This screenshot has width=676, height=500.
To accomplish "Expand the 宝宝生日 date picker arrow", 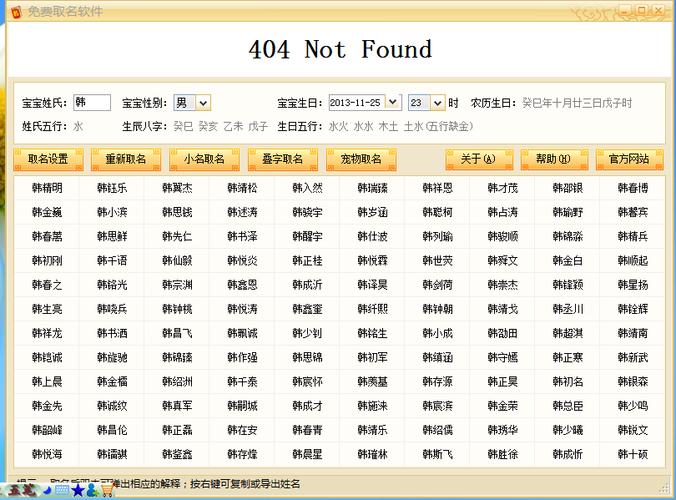I will [393, 103].
